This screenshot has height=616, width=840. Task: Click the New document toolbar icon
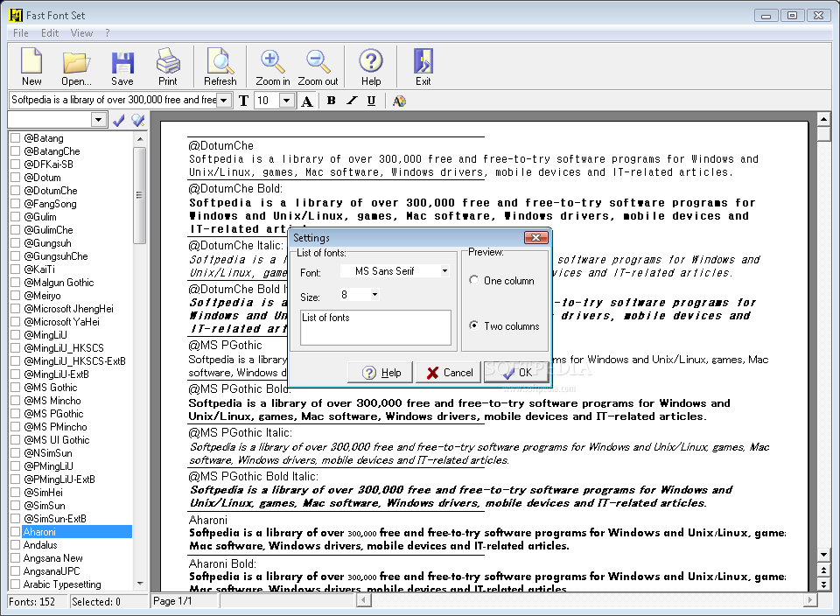31,66
